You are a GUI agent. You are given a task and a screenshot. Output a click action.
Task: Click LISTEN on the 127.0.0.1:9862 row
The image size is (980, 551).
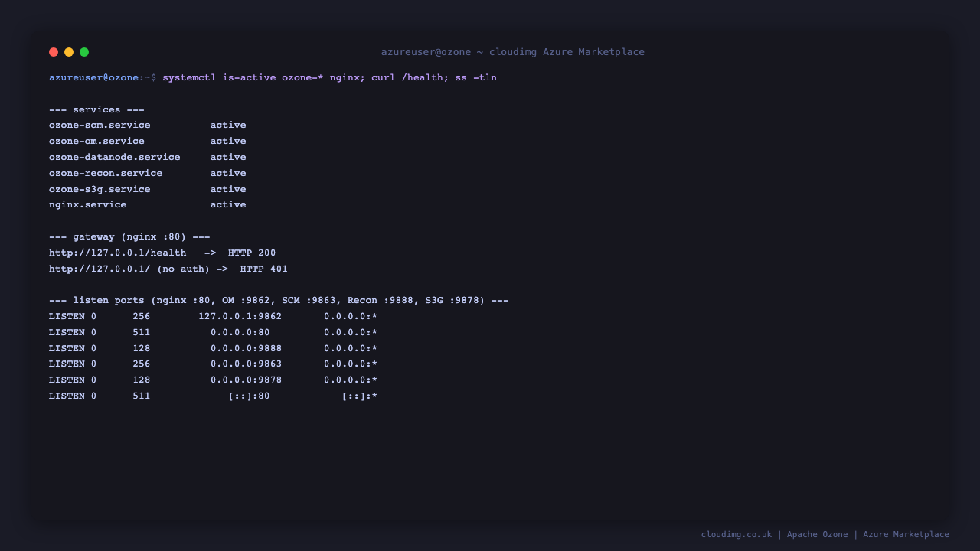click(67, 317)
